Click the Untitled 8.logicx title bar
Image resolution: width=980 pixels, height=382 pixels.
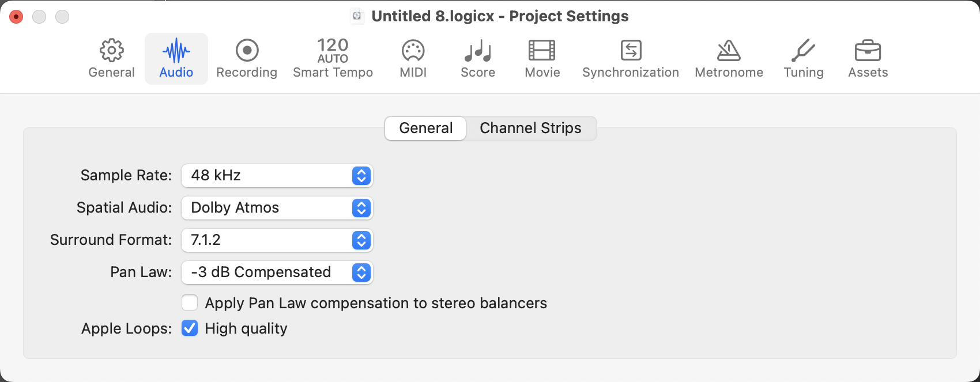click(x=500, y=16)
